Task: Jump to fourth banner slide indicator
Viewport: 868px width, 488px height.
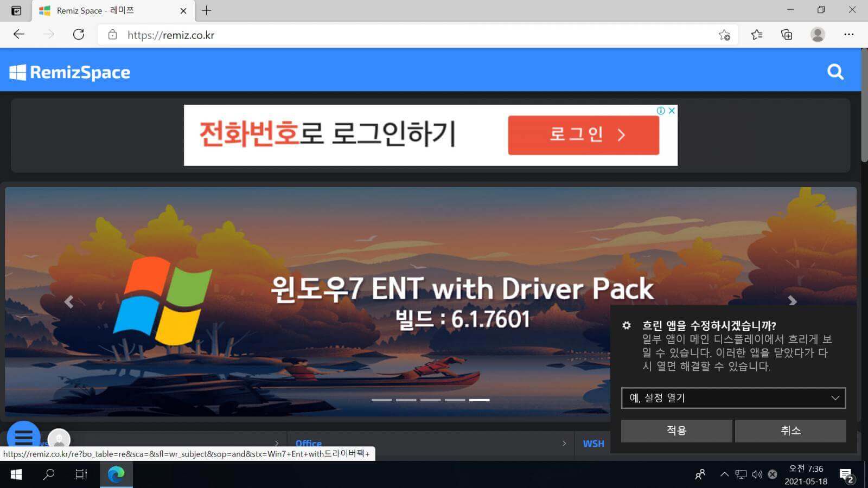Action: [455, 400]
